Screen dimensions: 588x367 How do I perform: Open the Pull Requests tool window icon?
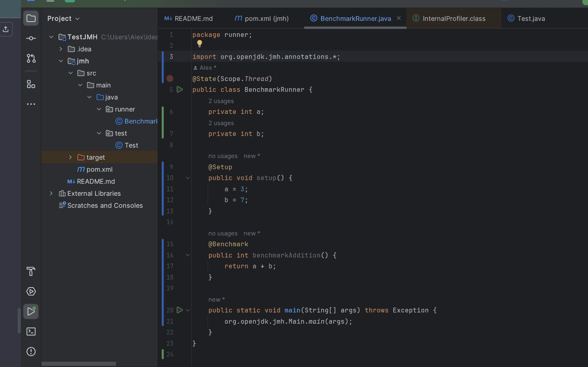point(31,58)
